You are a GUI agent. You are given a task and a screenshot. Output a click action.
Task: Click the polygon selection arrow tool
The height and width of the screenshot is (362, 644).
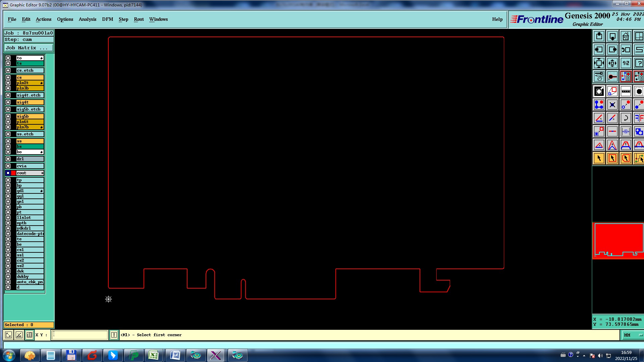point(626,158)
